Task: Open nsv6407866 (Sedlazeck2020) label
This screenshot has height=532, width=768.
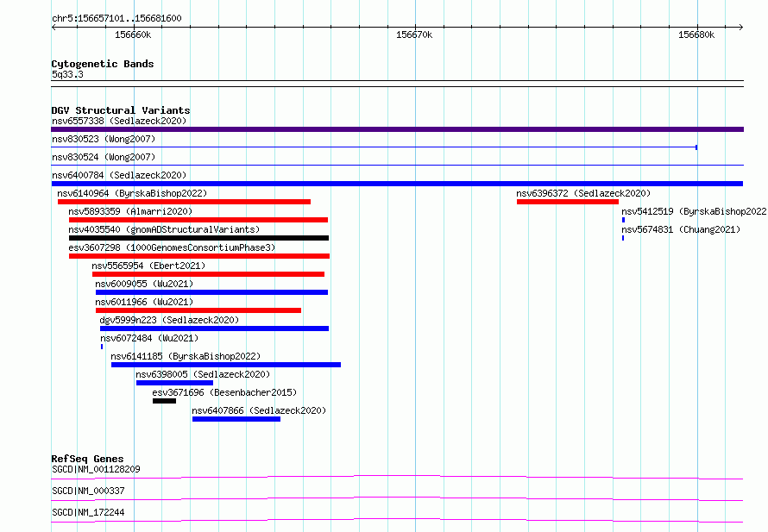Action: 259,410
